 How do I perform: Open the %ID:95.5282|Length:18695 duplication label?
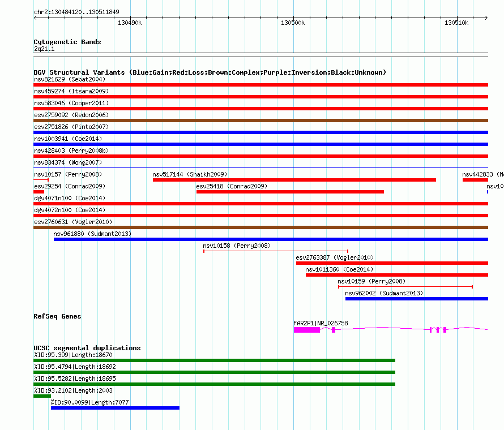(x=75, y=379)
